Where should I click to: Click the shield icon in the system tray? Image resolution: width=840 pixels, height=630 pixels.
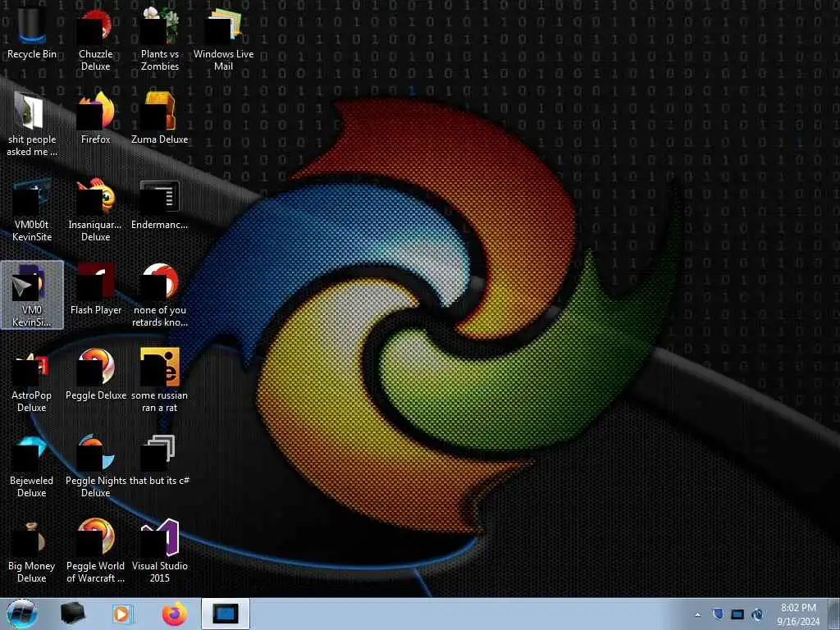[717, 614]
